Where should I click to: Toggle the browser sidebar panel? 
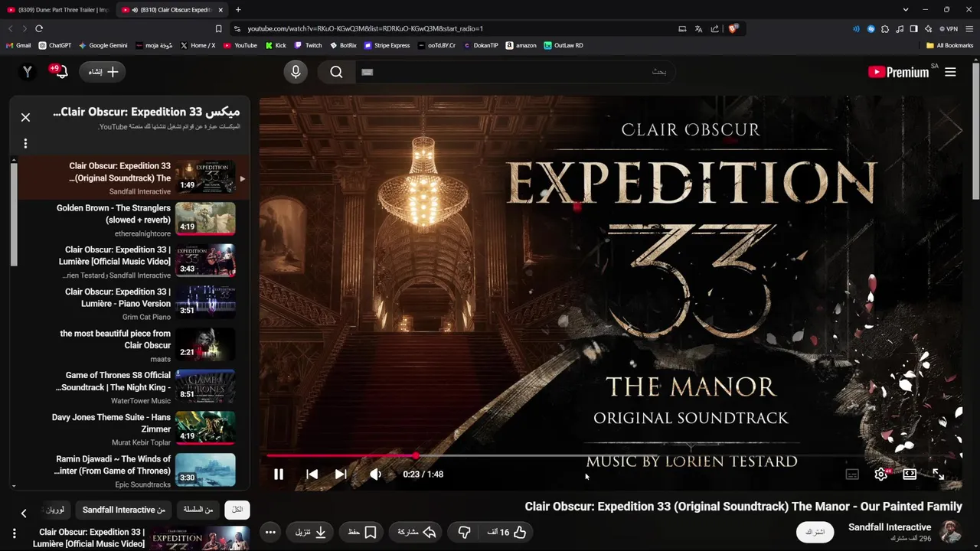click(x=913, y=28)
